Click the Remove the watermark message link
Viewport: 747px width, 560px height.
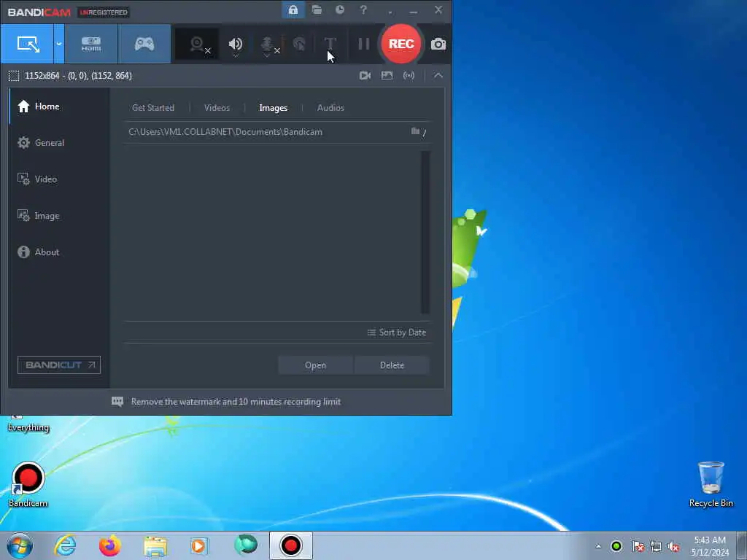coord(236,402)
